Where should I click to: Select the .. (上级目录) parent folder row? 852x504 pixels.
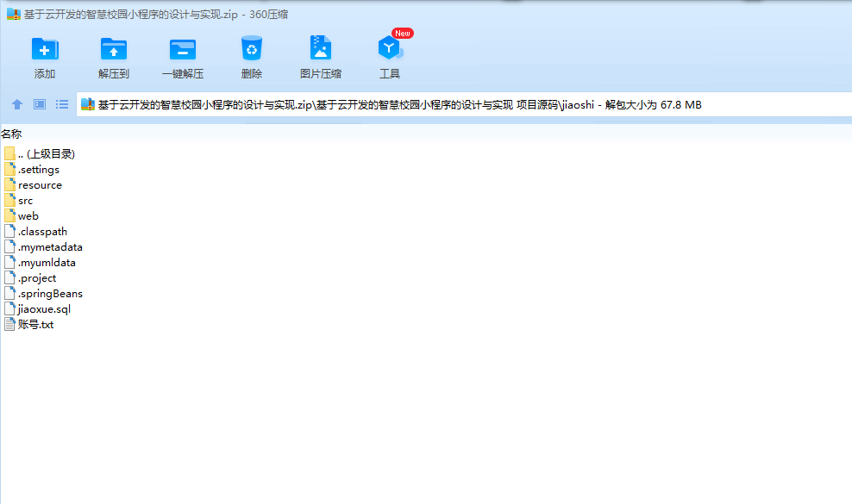39,154
